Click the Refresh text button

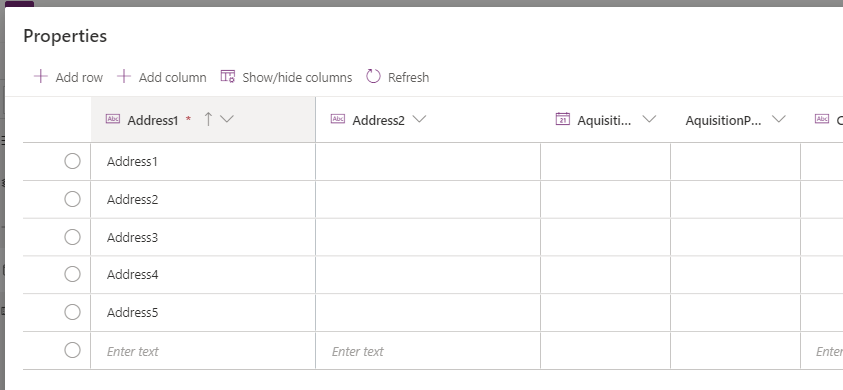pyautogui.click(x=409, y=77)
